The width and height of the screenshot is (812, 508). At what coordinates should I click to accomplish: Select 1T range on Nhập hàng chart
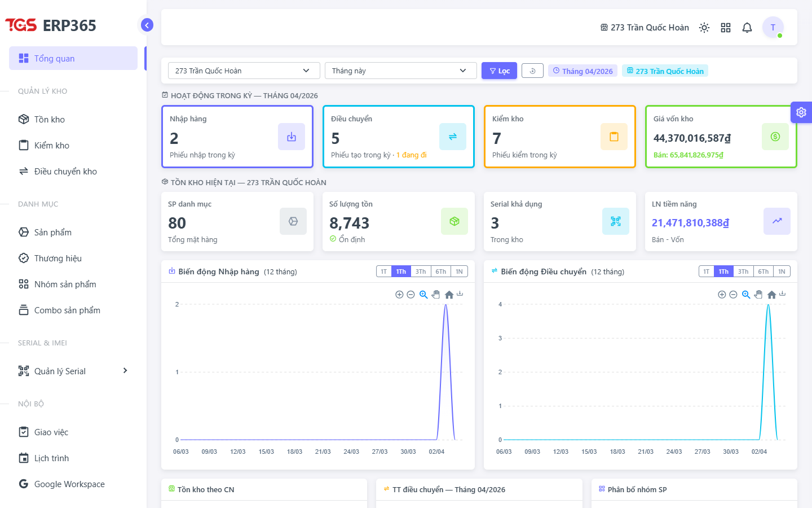(x=384, y=271)
